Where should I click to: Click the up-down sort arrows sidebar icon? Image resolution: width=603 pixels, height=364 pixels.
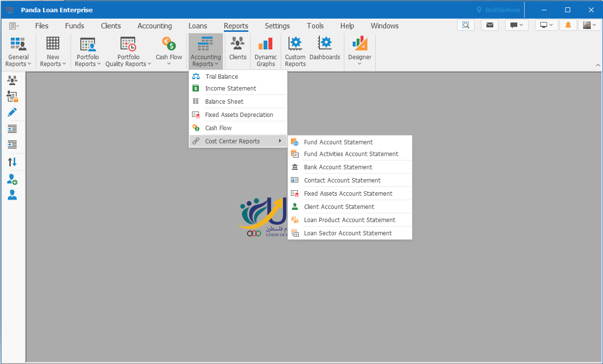click(x=12, y=162)
